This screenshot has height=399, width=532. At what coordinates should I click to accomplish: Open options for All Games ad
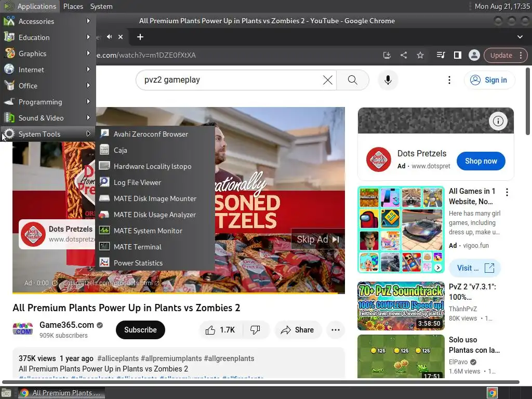click(507, 192)
